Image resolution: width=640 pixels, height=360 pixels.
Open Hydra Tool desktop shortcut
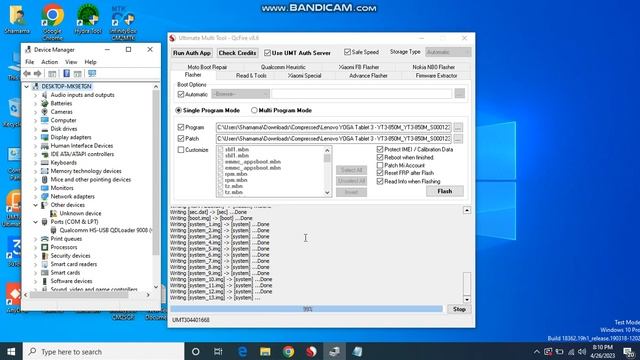[88, 20]
